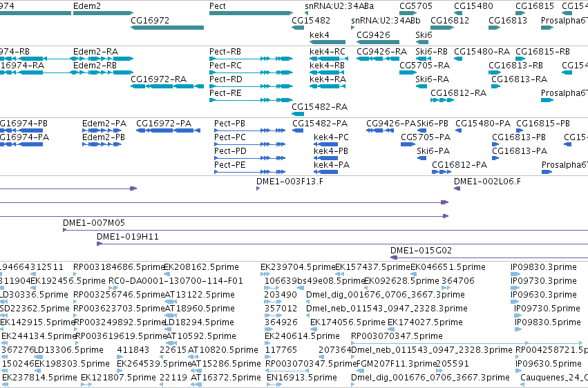The image size is (588, 388).
Task: Select RP003184686.5prime EST
Action: pyautogui.click(x=75, y=274)
